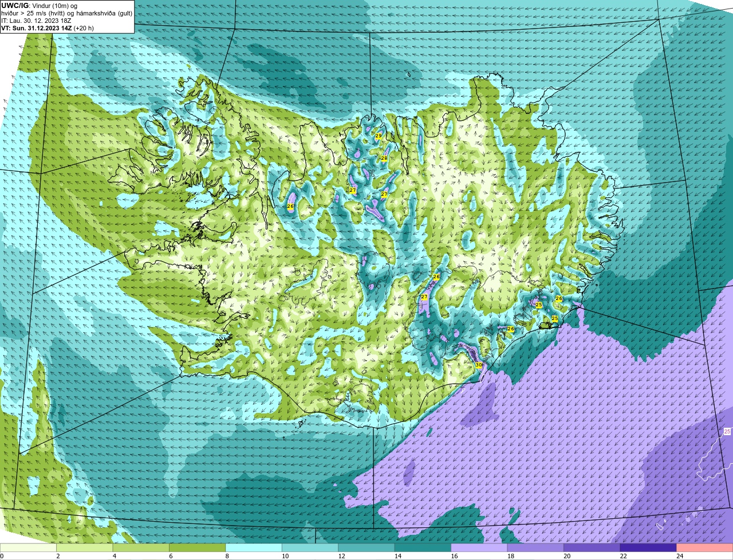Click the yellow gust label "30" near the south coast

479,365
